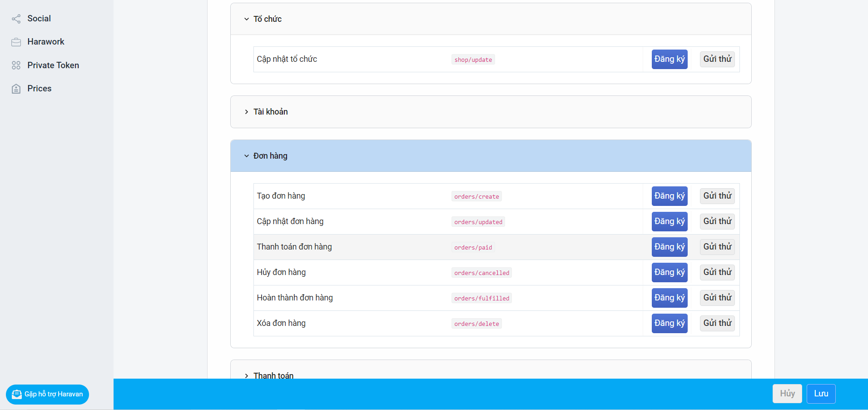
Task: Click the Private Token grid icon
Action: coord(16,65)
